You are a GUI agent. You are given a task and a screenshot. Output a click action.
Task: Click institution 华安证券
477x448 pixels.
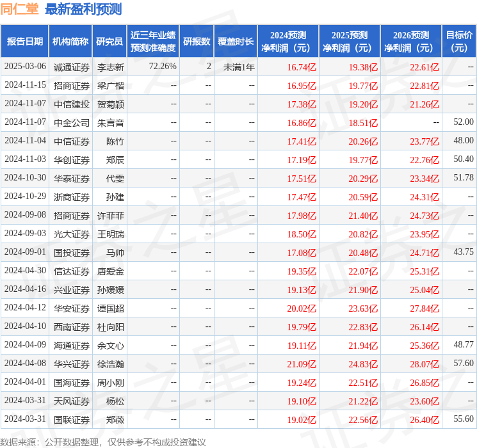coord(72,308)
